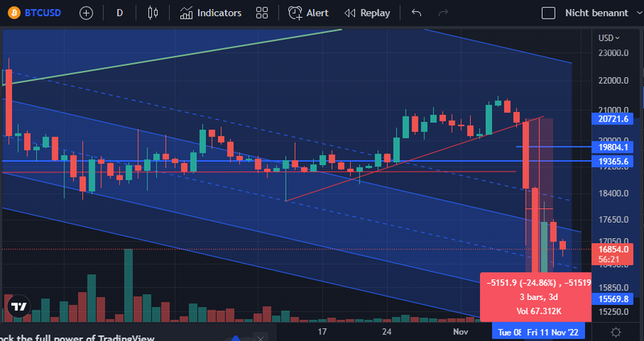
Task: Open chart settings gear icon
Action: click(x=616, y=332)
